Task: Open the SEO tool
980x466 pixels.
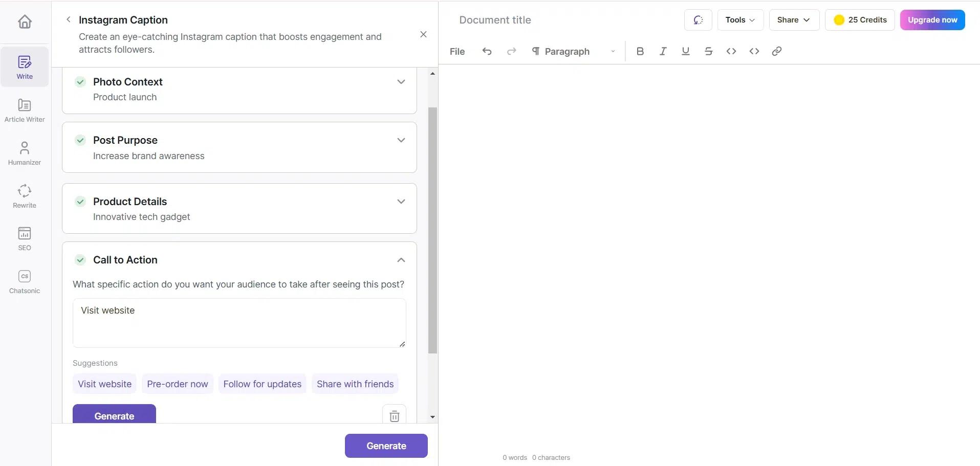Action: click(25, 239)
